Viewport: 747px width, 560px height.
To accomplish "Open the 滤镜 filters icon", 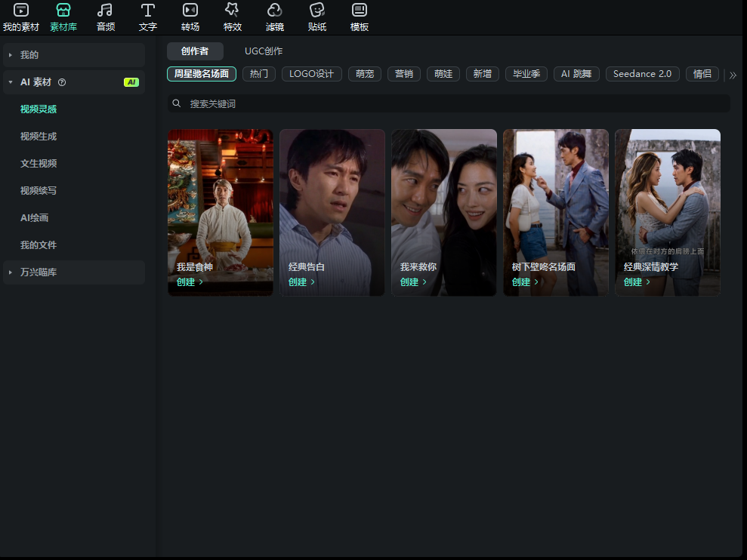I will (275, 10).
